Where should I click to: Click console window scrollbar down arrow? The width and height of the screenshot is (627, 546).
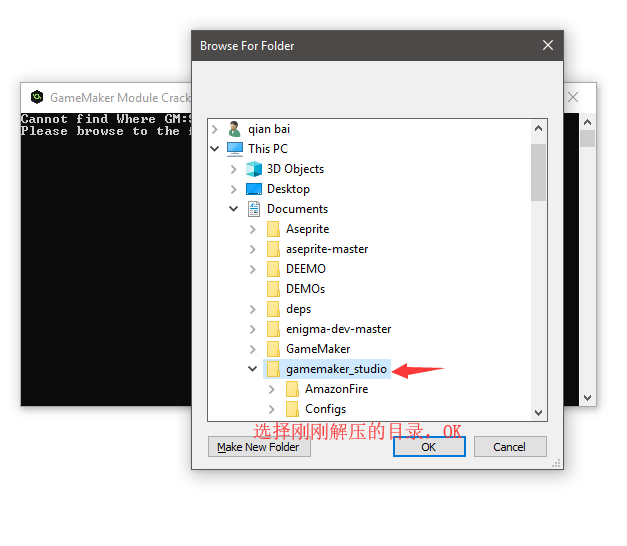click(587, 398)
